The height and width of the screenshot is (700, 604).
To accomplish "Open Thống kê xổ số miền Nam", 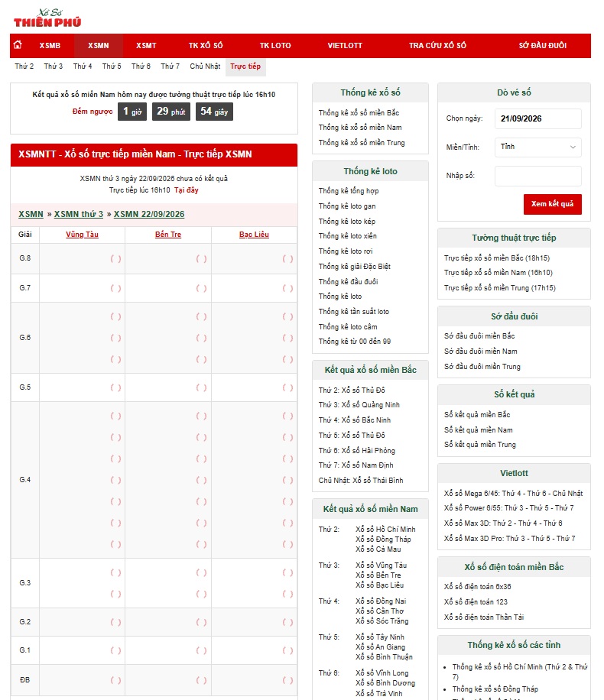I will pyautogui.click(x=360, y=128).
